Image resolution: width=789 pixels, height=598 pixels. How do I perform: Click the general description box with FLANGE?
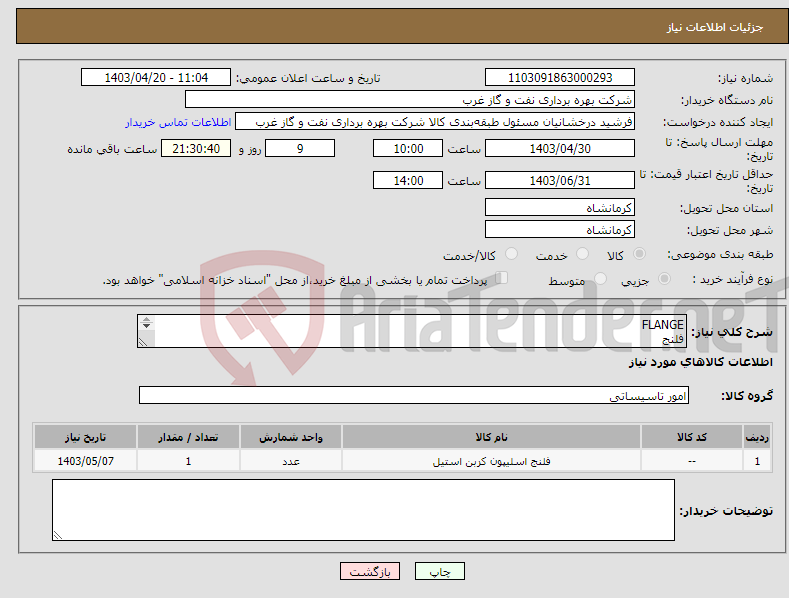tap(412, 331)
